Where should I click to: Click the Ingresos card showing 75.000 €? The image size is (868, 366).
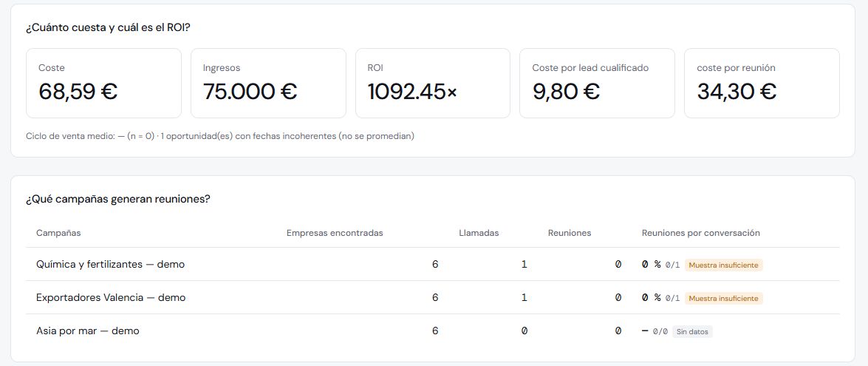pos(268,83)
